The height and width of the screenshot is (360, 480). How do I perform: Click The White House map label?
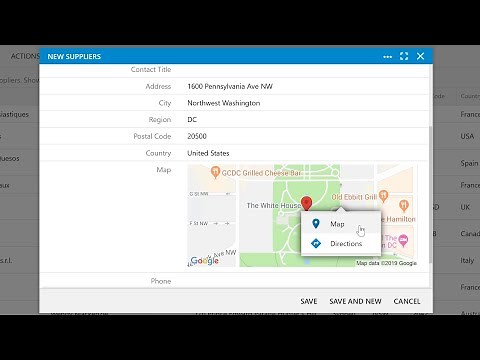(x=273, y=206)
